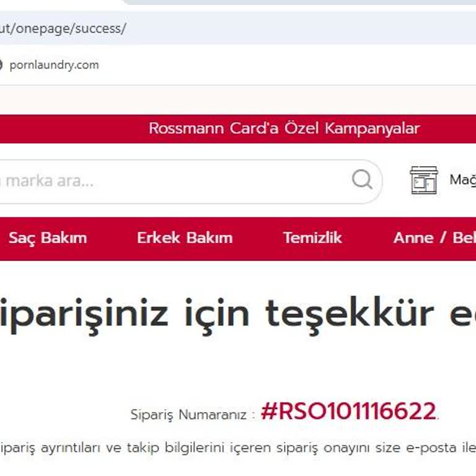Click the order confirmation e-posta sentence
The width and height of the screenshot is (476, 476).
pyautogui.click(x=238, y=448)
